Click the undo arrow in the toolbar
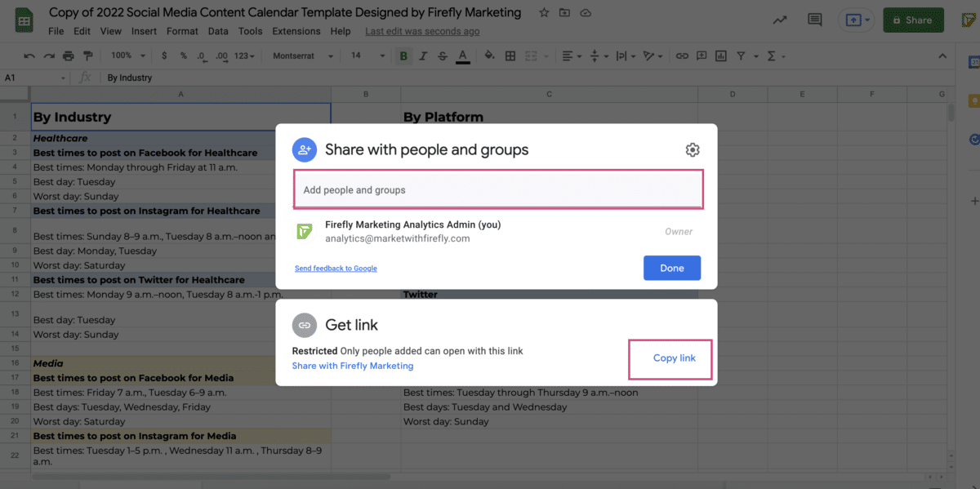Image resolution: width=980 pixels, height=489 pixels. (29, 56)
